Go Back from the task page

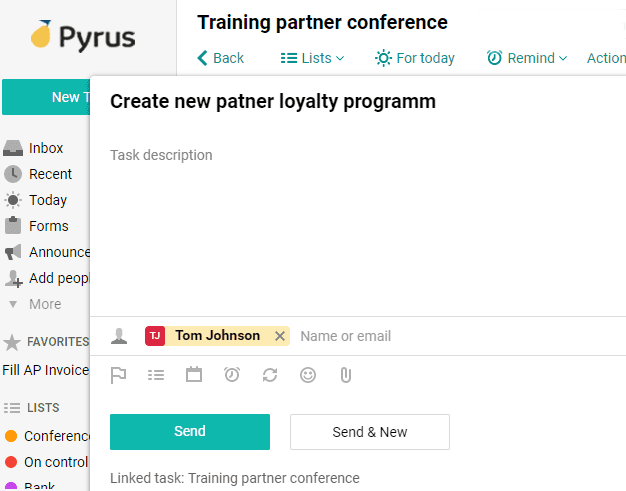point(220,58)
